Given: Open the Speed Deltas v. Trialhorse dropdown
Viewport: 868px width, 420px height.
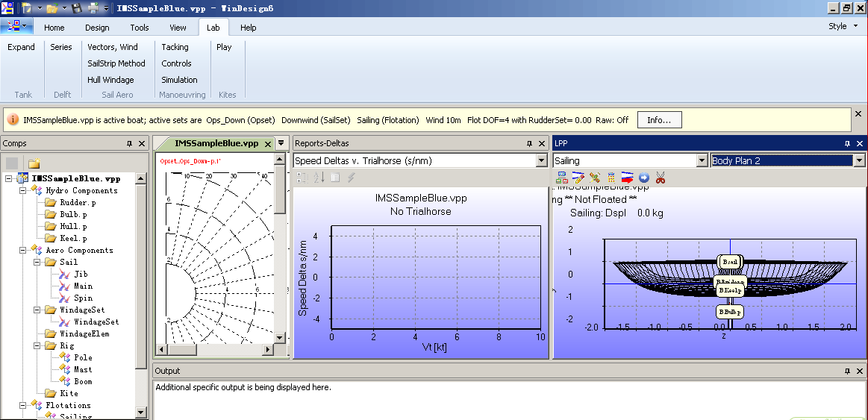Looking at the screenshot, I should pos(541,160).
